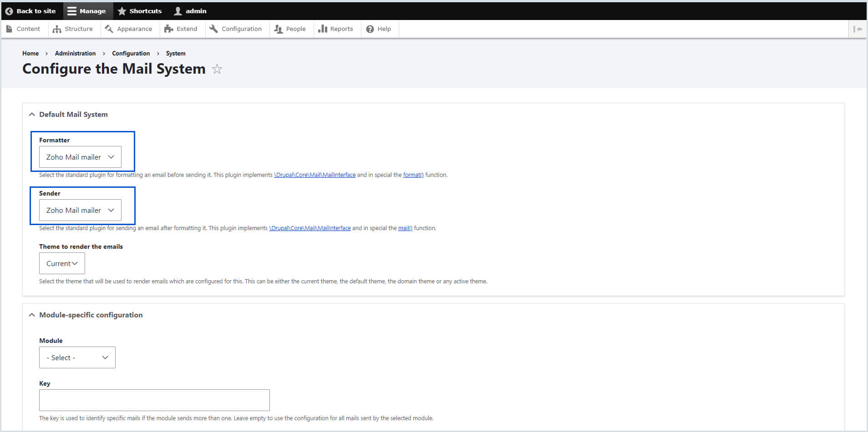
Task: Open the Structure menu
Action: click(x=73, y=29)
